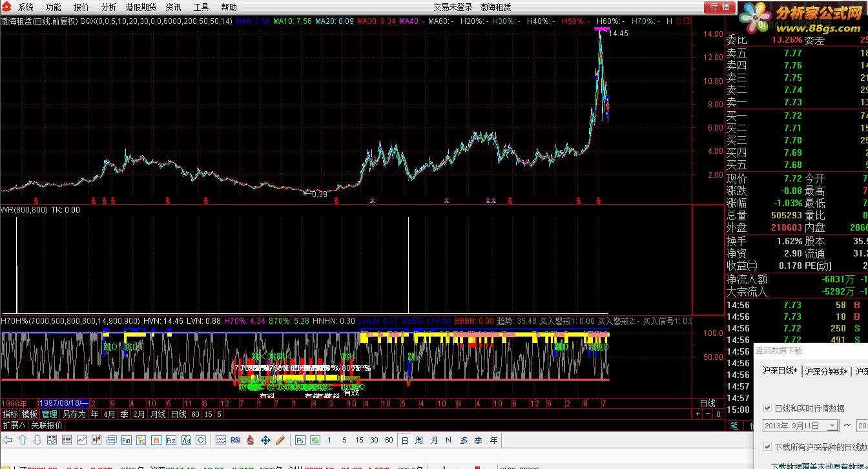Click the left arrow back icon

pyautogui.click(x=7, y=440)
